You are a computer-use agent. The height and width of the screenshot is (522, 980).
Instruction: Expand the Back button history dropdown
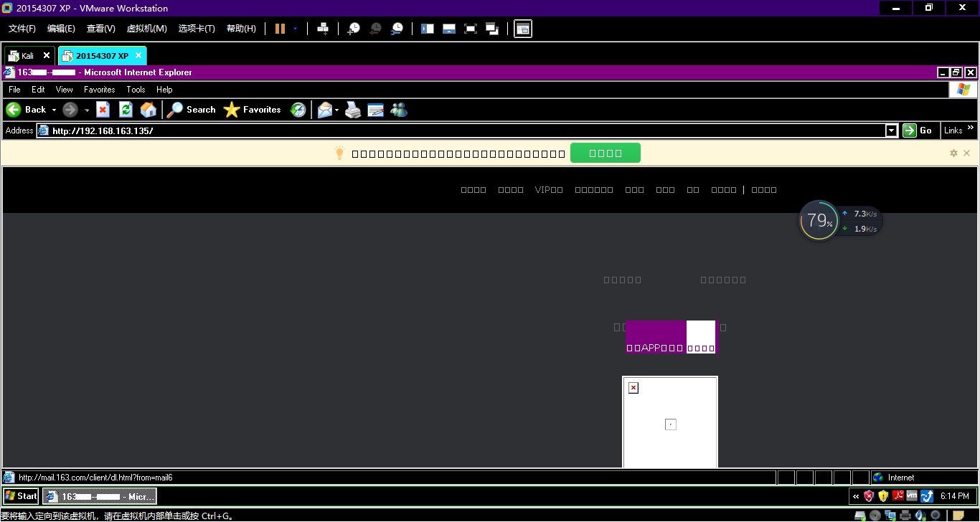point(54,110)
